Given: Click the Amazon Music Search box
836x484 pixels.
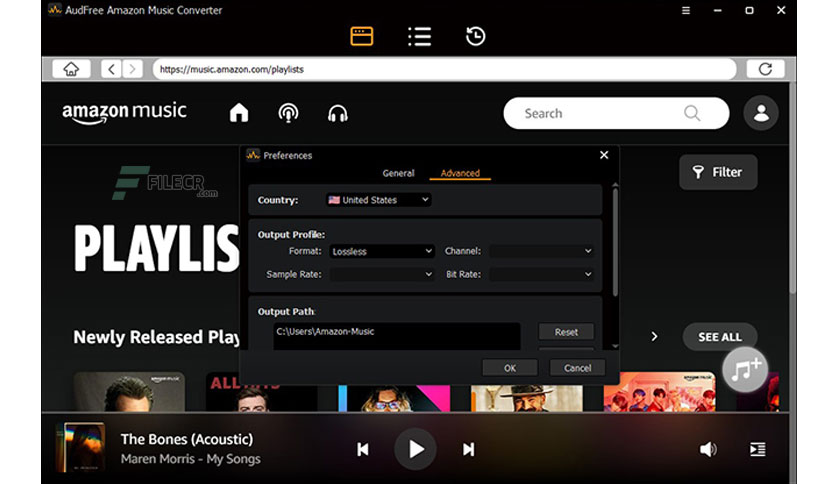Looking at the screenshot, I should pyautogui.click(x=616, y=113).
